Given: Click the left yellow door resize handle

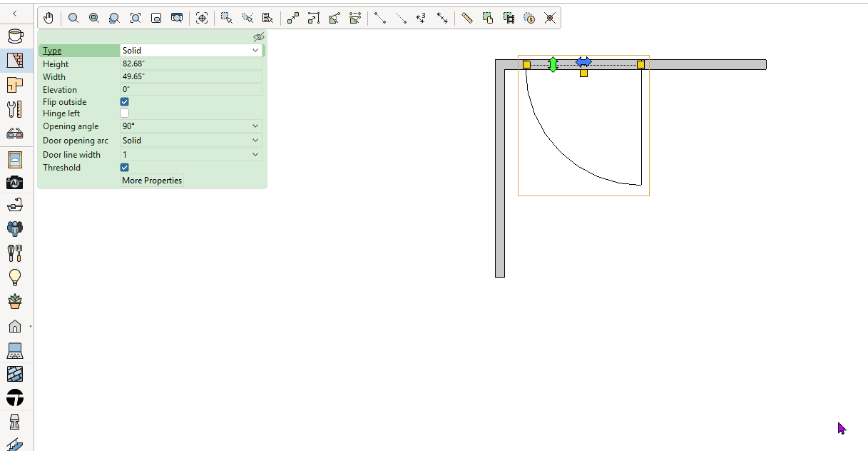Looking at the screenshot, I should pos(526,64).
